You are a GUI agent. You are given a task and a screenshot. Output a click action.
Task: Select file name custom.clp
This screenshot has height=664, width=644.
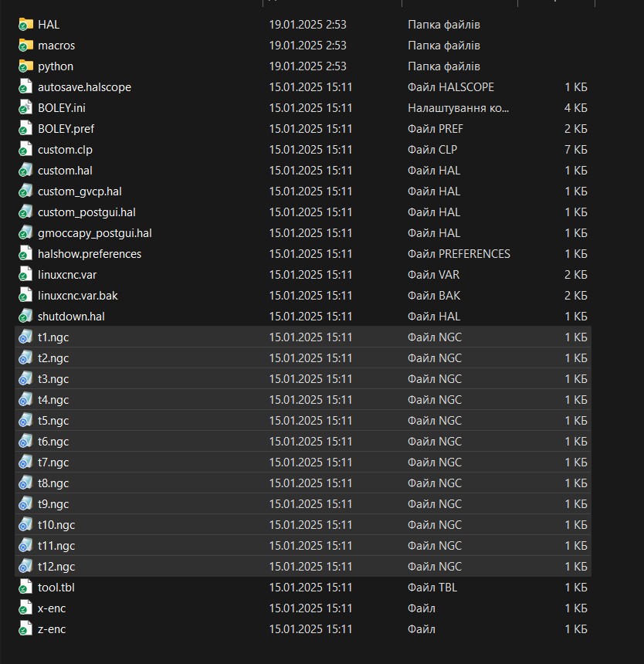click(x=65, y=150)
